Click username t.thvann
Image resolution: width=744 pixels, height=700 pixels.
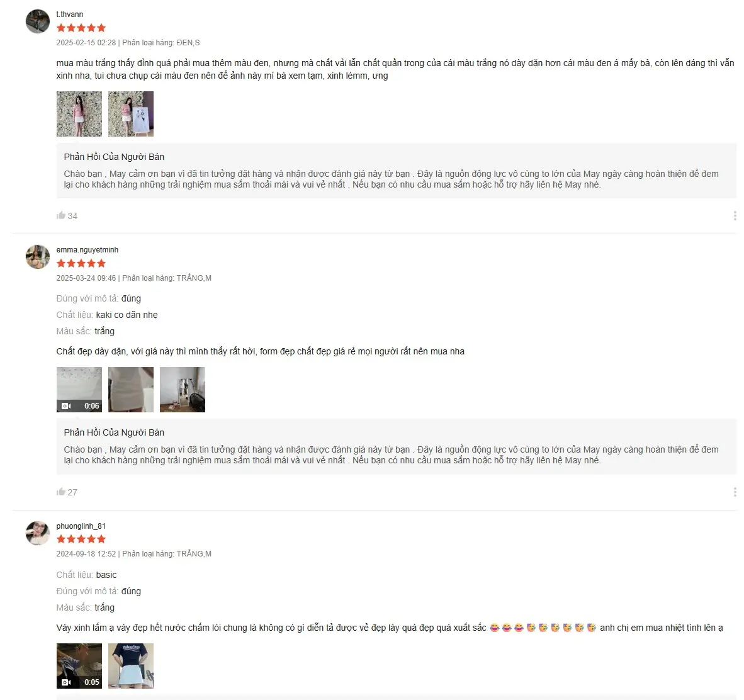(70, 14)
